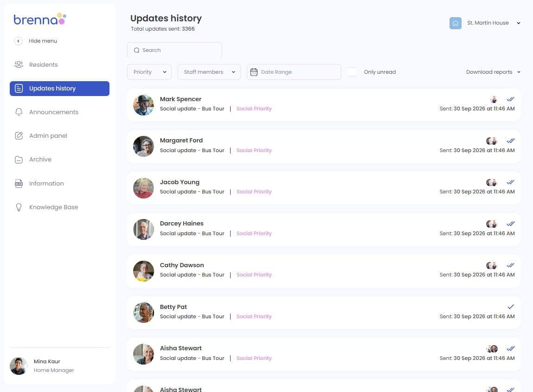Click Betty Pat's profile photo
Viewport: 533px width, 392px height.
coord(143,313)
